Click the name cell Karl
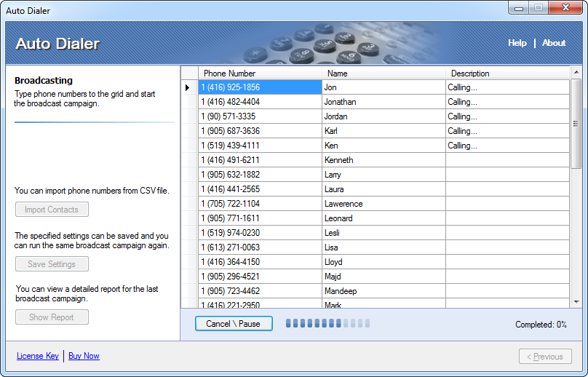The width and height of the screenshot is (588, 377). tap(384, 131)
